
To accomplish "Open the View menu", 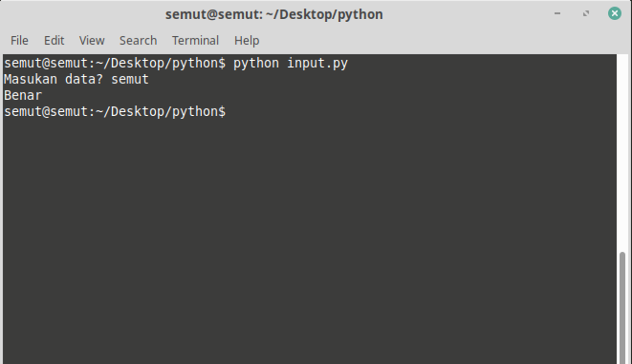I will tap(92, 40).
